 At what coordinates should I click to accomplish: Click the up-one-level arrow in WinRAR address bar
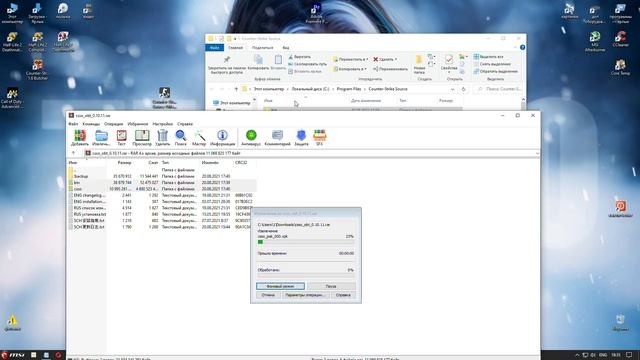[73, 153]
